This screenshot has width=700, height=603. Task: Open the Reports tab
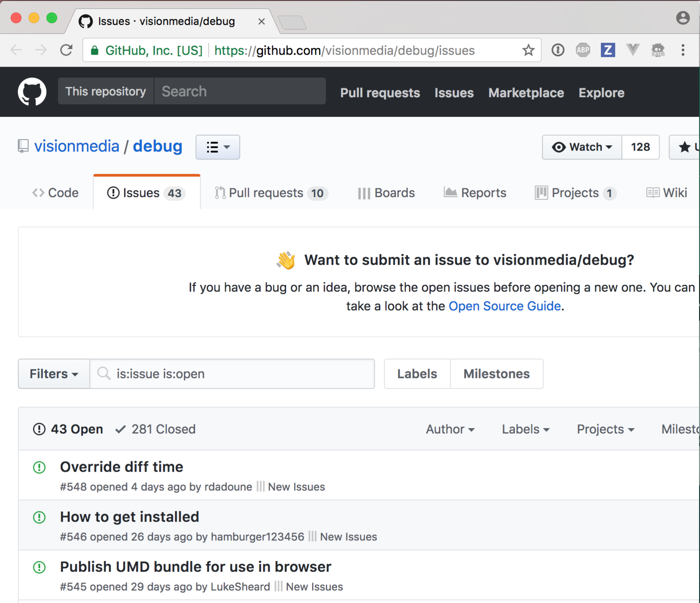point(475,193)
